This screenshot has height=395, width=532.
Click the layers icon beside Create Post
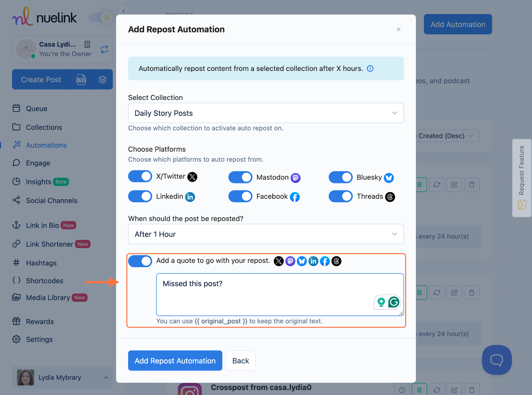click(x=102, y=79)
